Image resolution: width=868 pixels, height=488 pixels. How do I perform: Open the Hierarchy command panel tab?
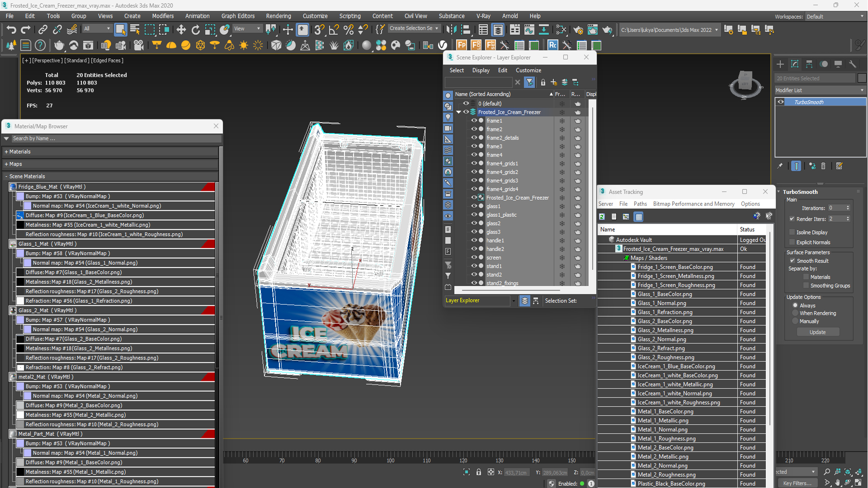click(x=809, y=64)
